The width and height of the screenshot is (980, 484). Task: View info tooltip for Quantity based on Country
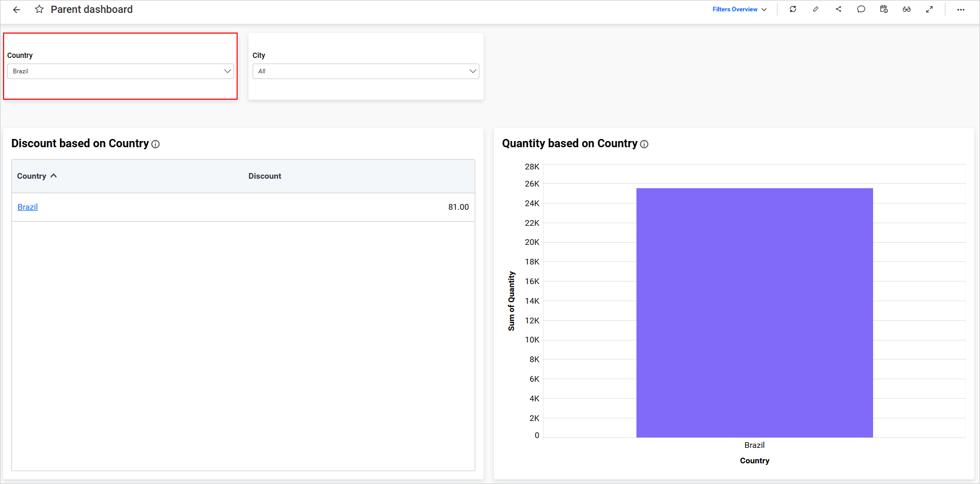coord(644,145)
